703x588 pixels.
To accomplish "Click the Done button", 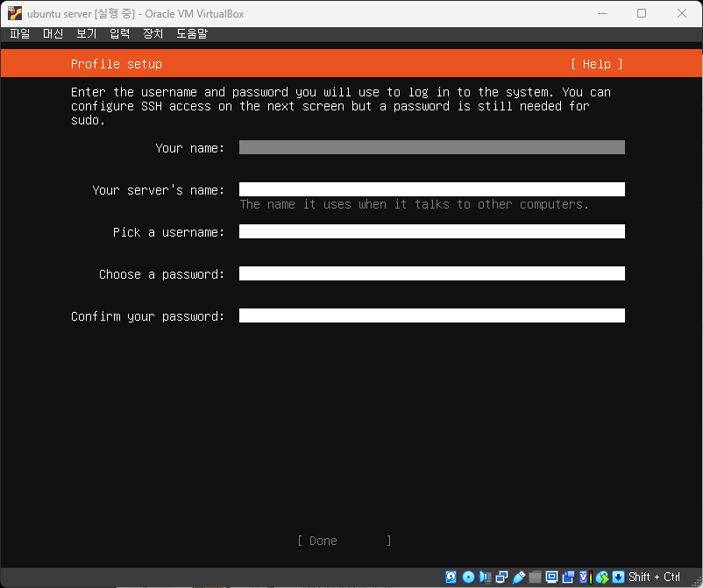I will (344, 541).
